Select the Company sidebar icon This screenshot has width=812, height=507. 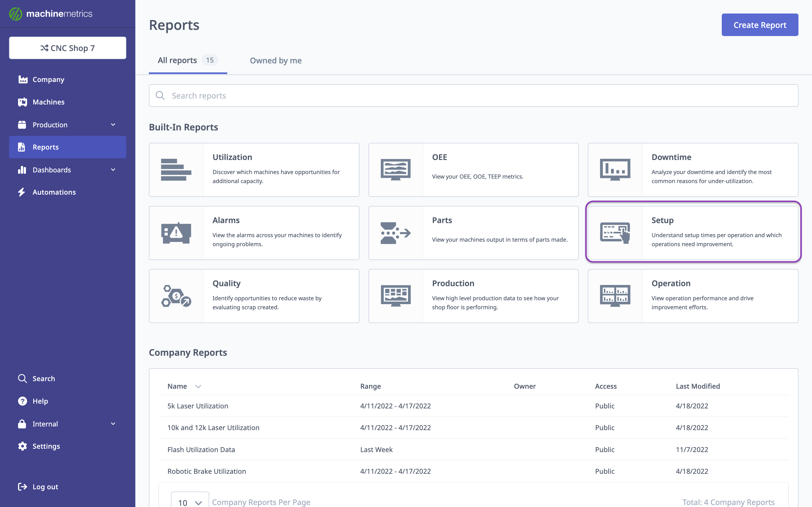(x=22, y=79)
